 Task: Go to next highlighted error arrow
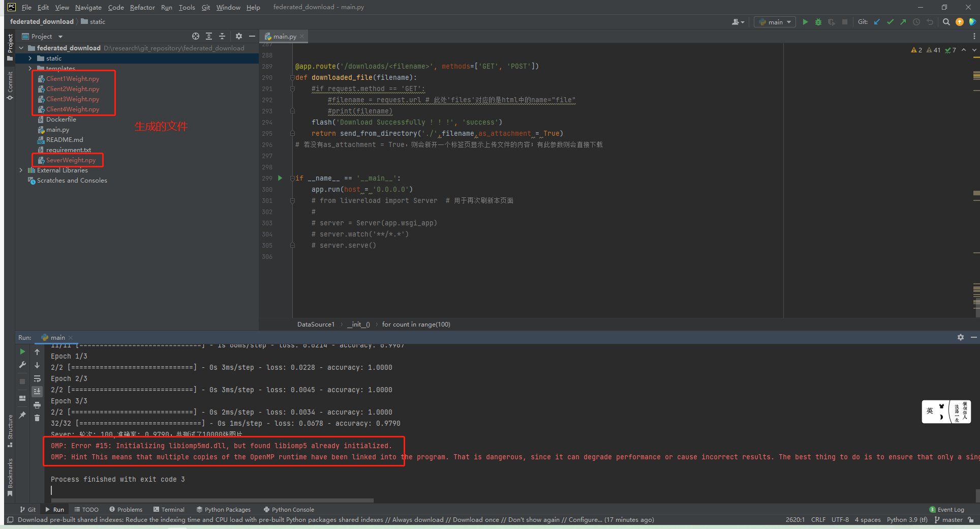click(974, 50)
